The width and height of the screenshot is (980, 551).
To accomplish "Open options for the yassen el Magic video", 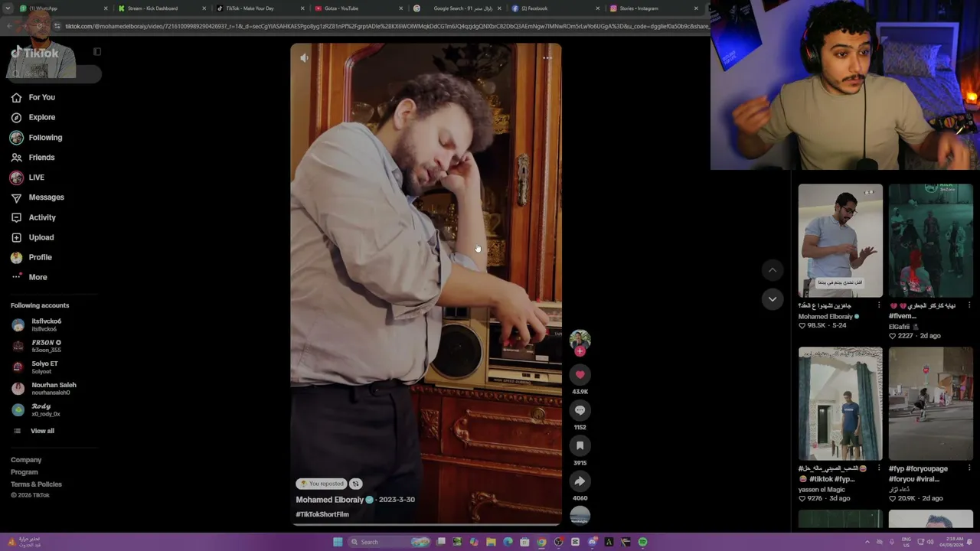I will (x=879, y=468).
